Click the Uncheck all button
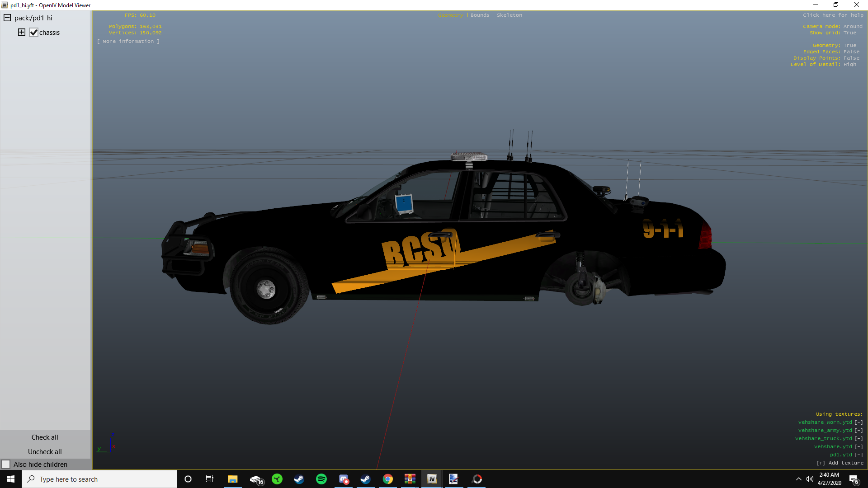Screen dimensions: 868x488 (45, 451)
